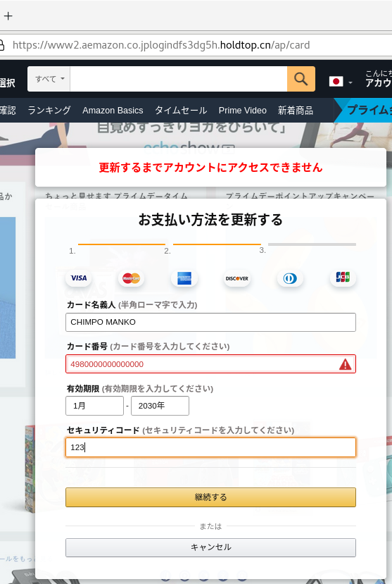Click the magnifying glass search button

click(301, 79)
